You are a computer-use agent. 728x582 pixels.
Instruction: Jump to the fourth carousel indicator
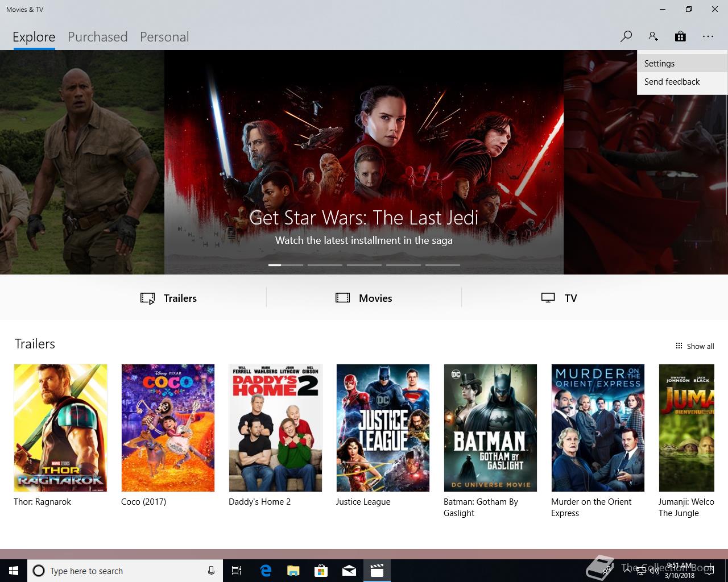point(403,265)
